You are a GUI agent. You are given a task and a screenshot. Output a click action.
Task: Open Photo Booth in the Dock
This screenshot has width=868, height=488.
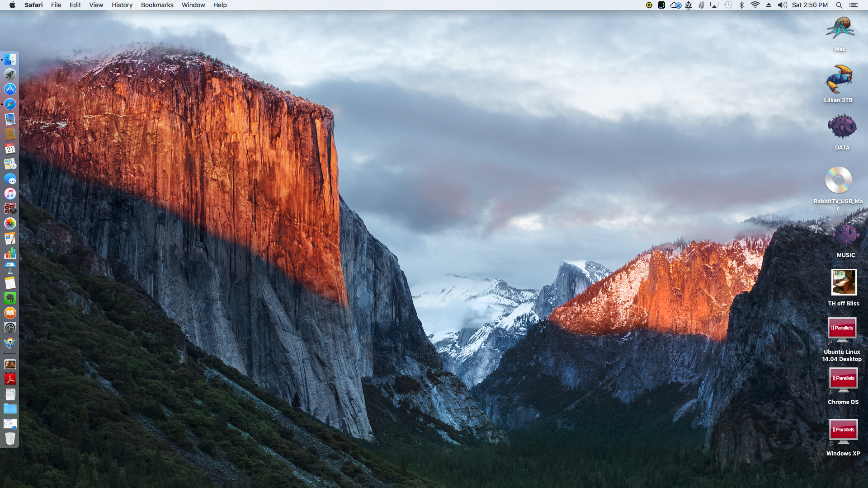click(x=10, y=208)
